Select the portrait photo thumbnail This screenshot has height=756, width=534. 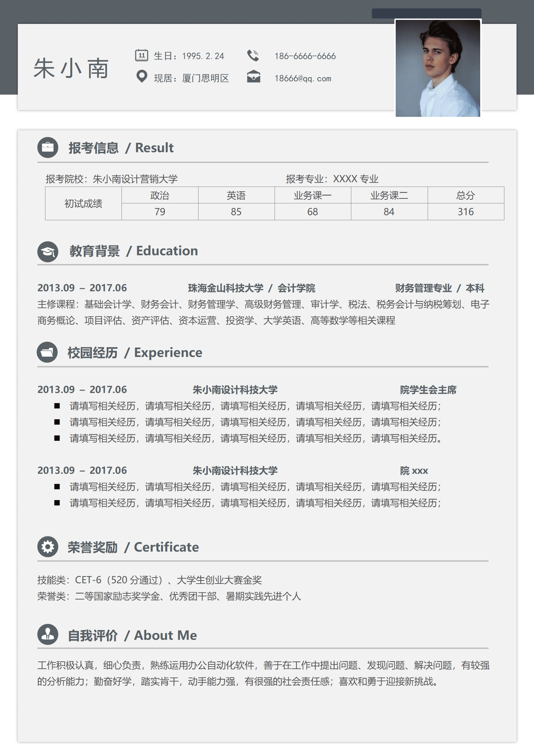(x=438, y=68)
